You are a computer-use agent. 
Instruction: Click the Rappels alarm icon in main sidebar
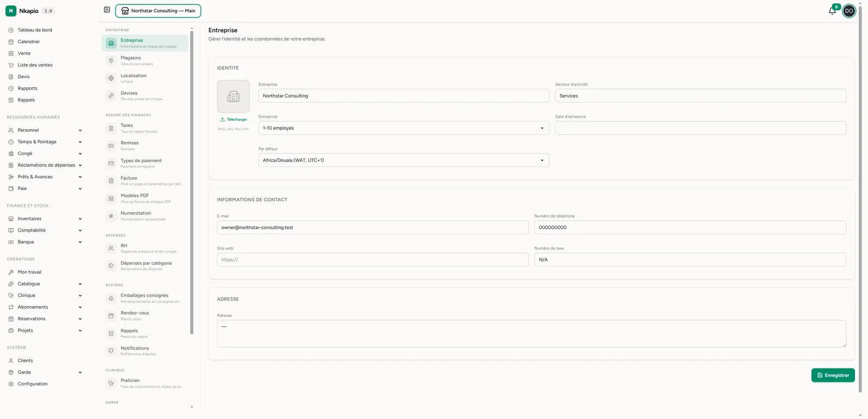(11, 100)
